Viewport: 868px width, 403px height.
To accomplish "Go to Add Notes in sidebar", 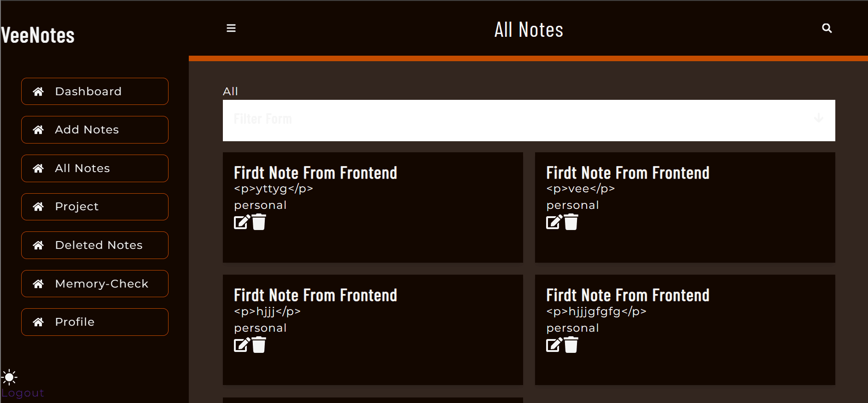I will click(95, 130).
